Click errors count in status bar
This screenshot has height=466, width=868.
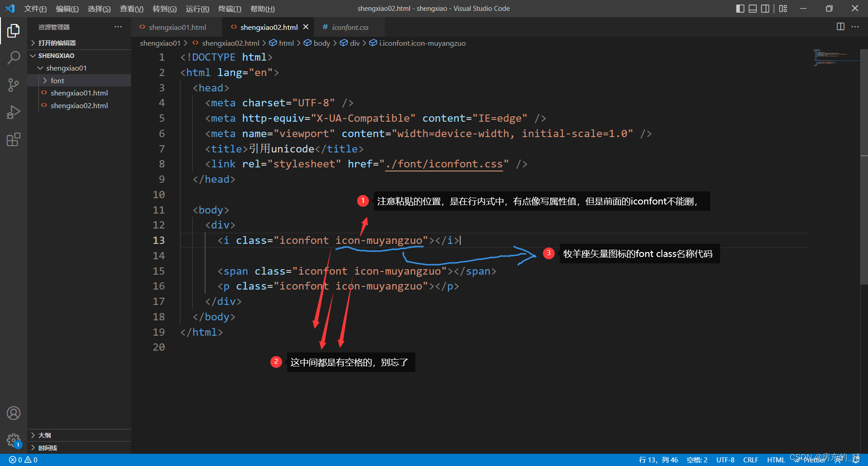click(x=15, y=460)
